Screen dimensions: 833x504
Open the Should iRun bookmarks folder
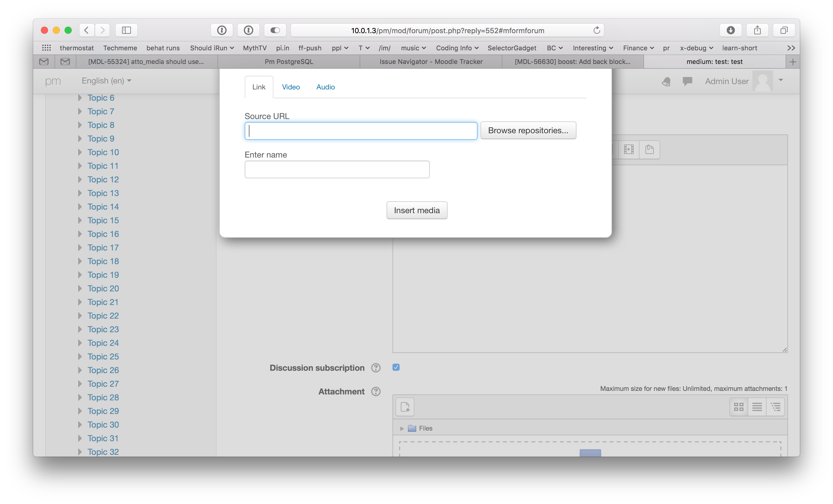pyautogui.click(x=212, y=48)
